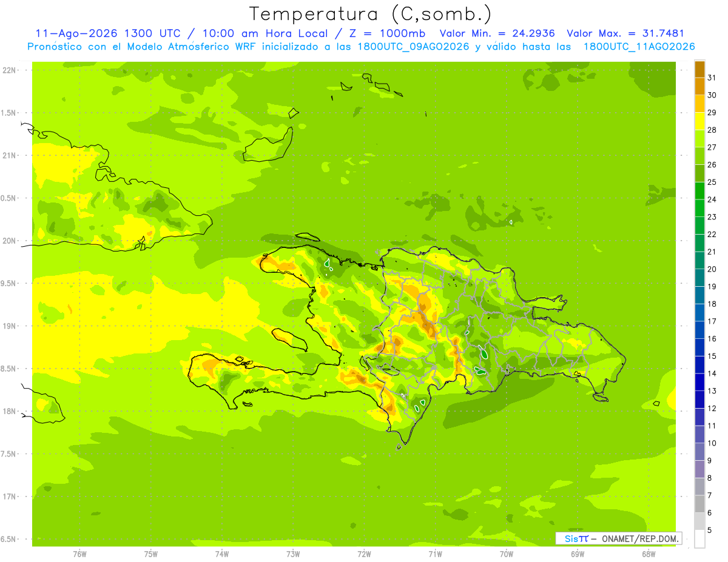728x562 pixels.
Task: Click the legend value 5
Action: pyautogui.click(x=710, y=530)
